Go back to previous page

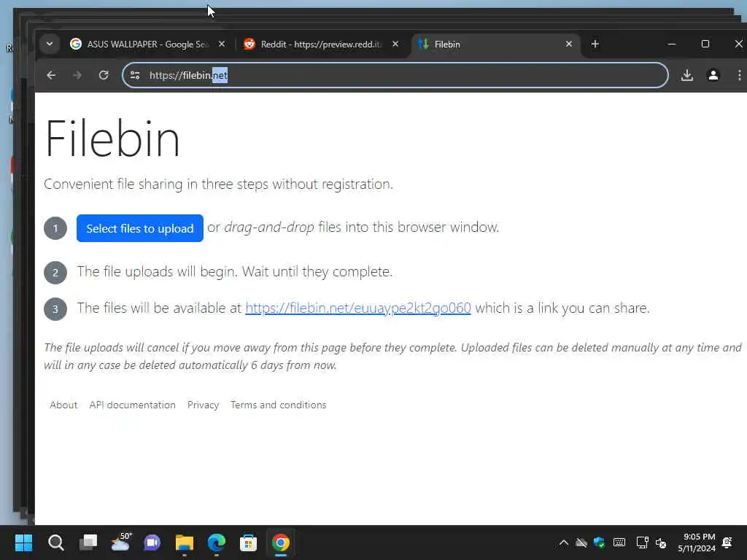[51, 75]
